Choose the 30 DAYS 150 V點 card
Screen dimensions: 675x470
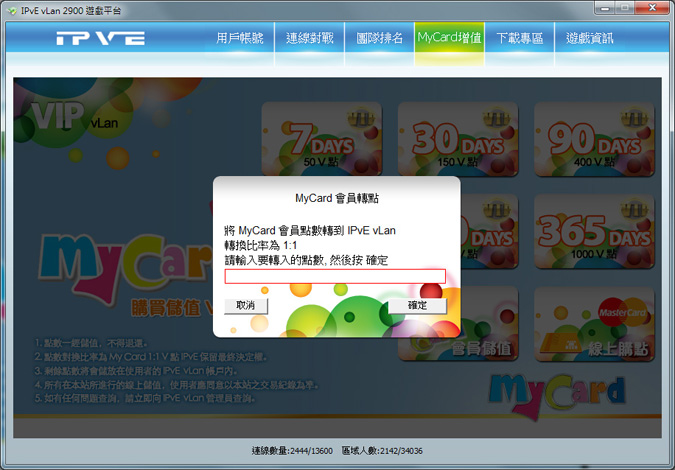point(458,139)
